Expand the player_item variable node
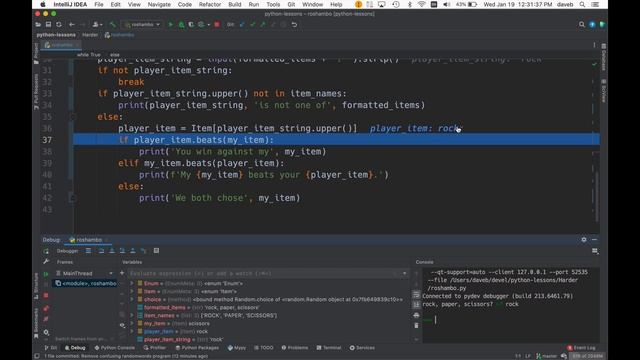 [132, 331]
